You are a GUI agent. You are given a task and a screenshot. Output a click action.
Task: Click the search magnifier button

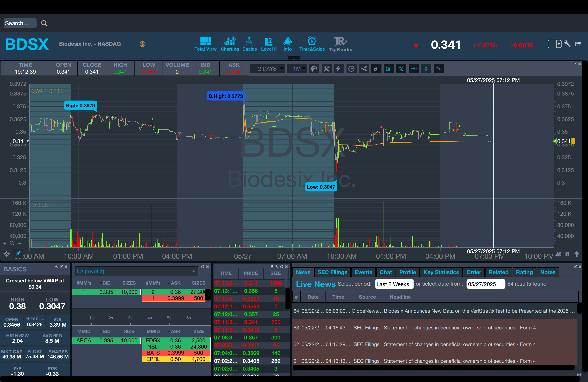(x=44, y=23)
